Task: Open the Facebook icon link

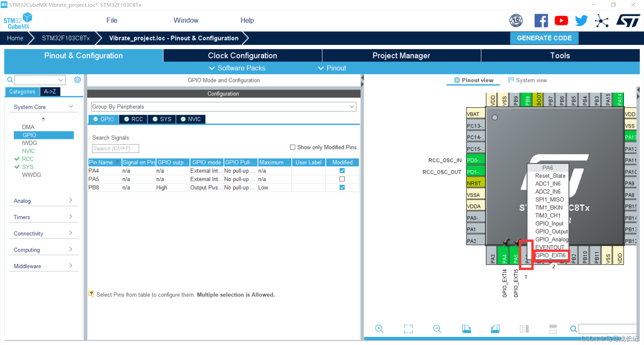Action: click(x=541, y=21)
